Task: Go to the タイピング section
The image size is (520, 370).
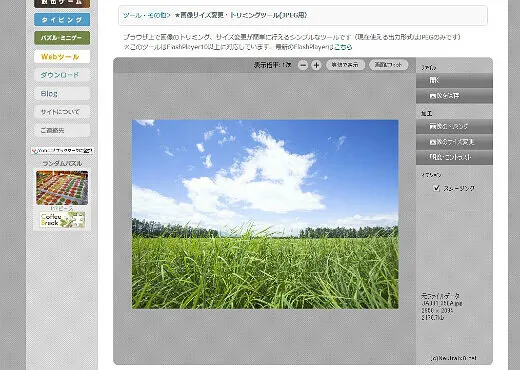Action: pyautogui.click(x=62, y=20)
